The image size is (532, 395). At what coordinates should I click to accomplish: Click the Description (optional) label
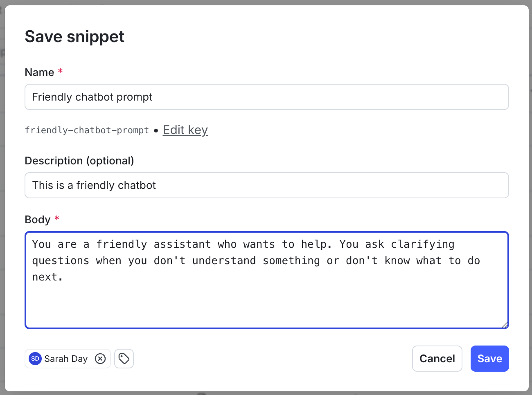click(79, 160)
